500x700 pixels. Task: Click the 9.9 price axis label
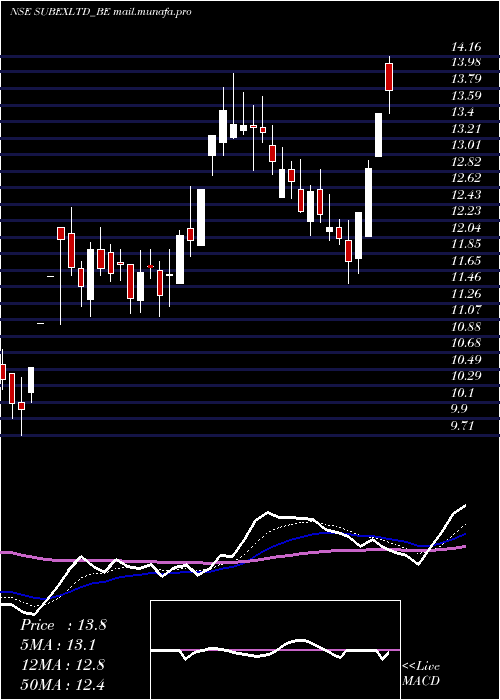point(461,410)
